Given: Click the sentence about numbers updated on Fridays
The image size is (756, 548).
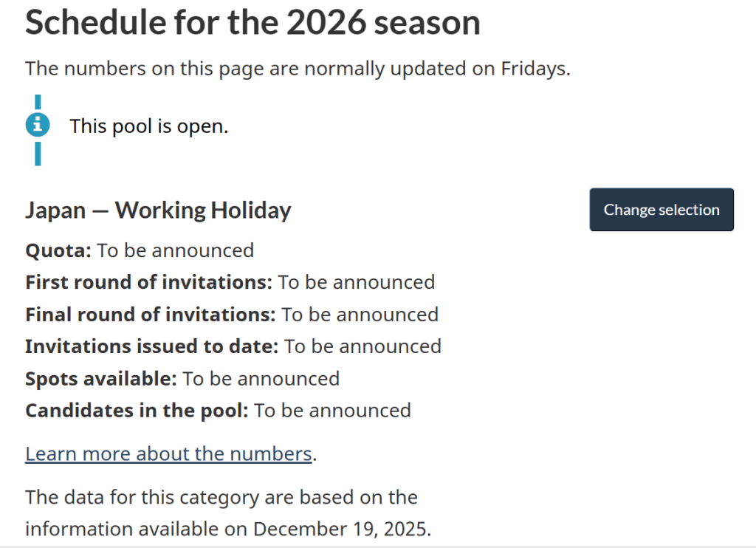Looking at the screenshot, I should coord(298,69).
